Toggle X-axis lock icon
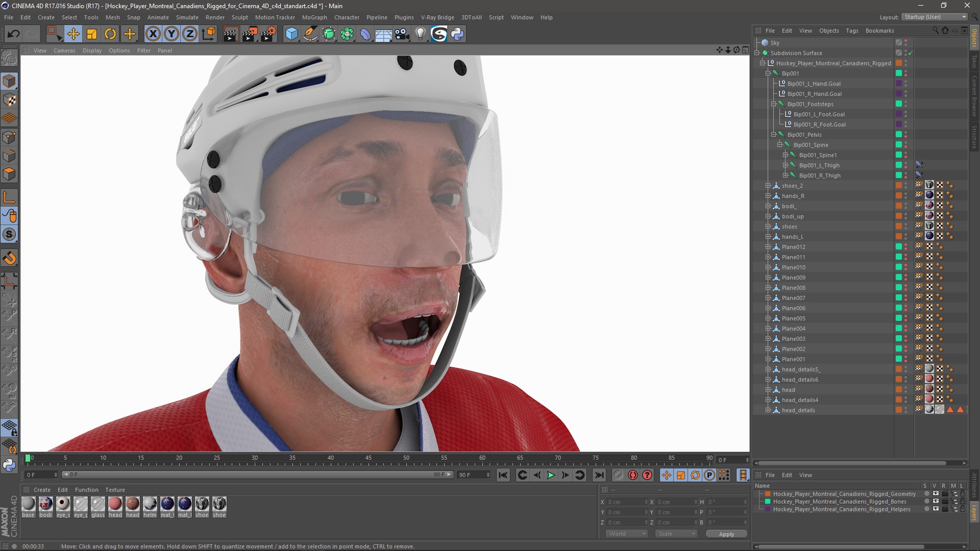The height and width of the screenshot is (551, 980). [x=153, y=34]
